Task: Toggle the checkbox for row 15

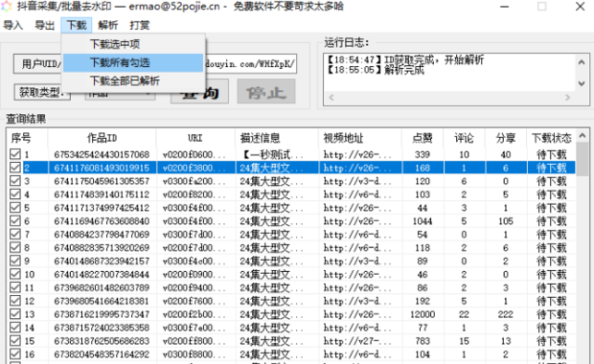Action: click(x=15, y=340)
